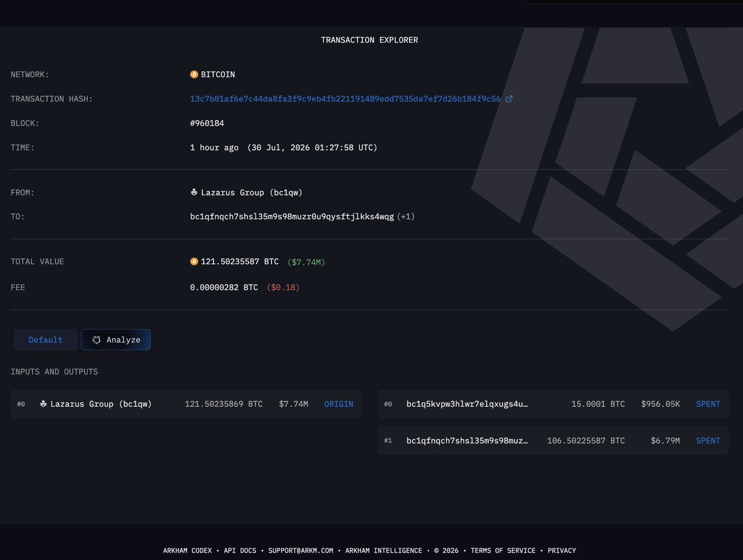Open Lazarus Group (bc1qw) in FROM row

(251, 192)
